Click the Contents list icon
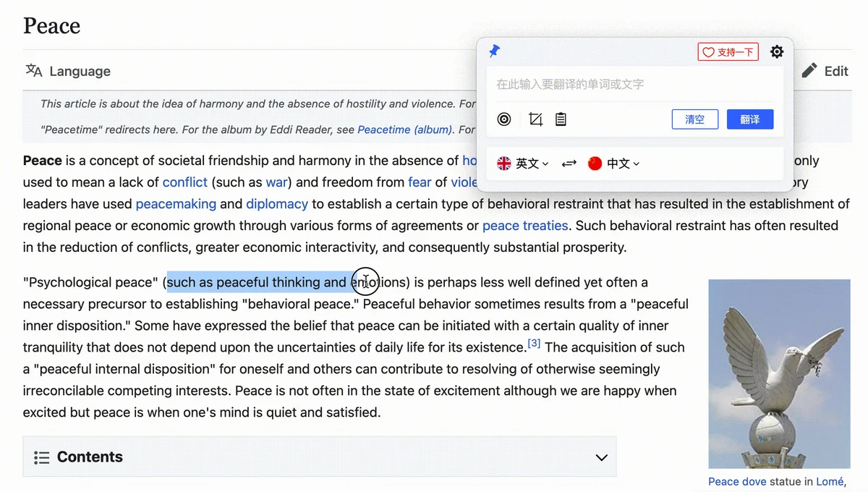 coord(42,457)
